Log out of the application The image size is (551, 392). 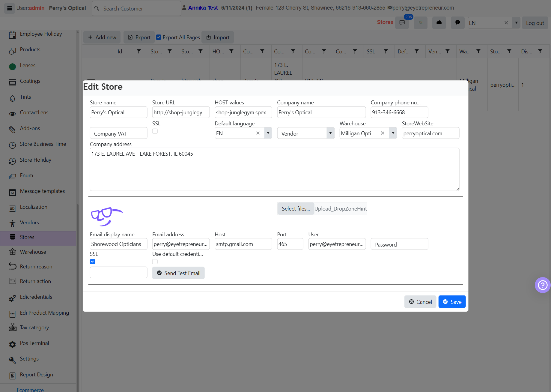pyautogui.click(x=535, y=23)
